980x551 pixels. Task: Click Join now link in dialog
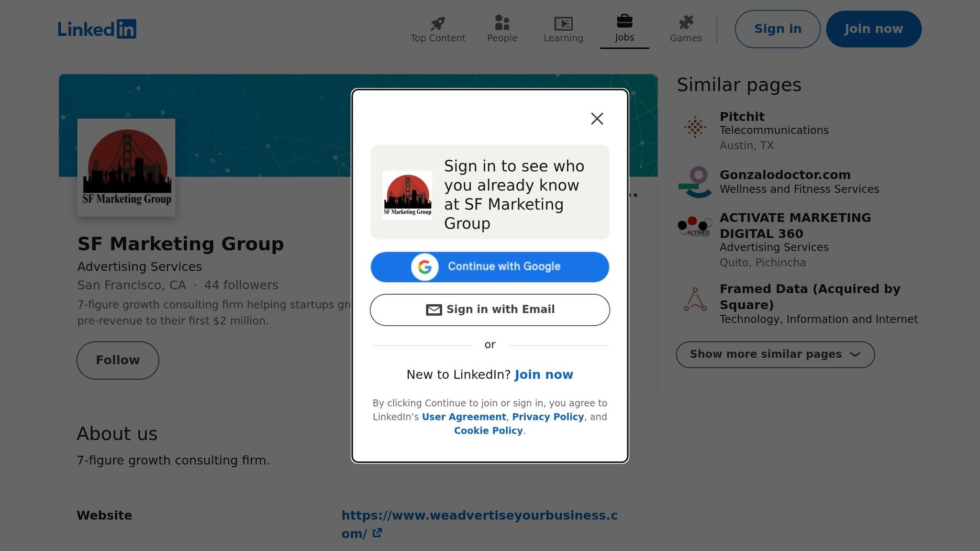point(544,375)
